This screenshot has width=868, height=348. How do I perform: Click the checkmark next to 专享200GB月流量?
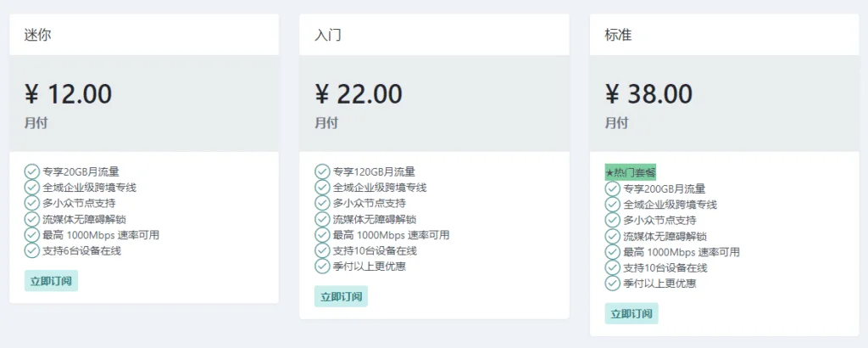click(612, 189)
